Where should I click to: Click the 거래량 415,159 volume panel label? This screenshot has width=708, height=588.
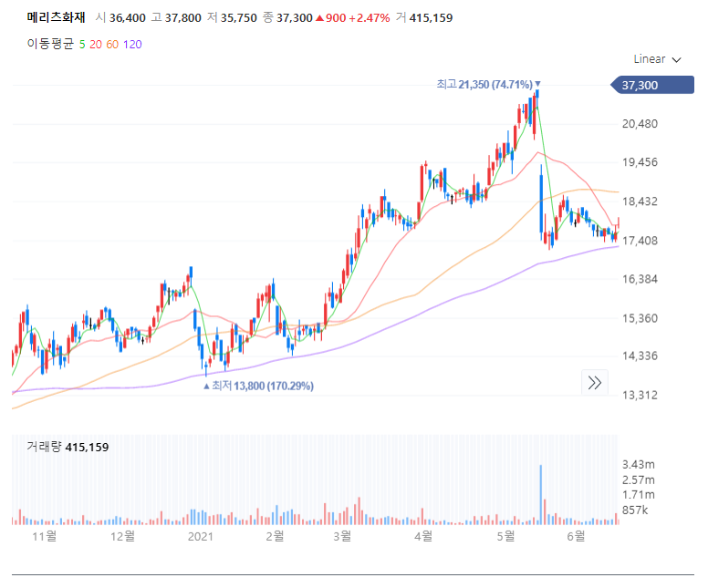coord(68,448)
